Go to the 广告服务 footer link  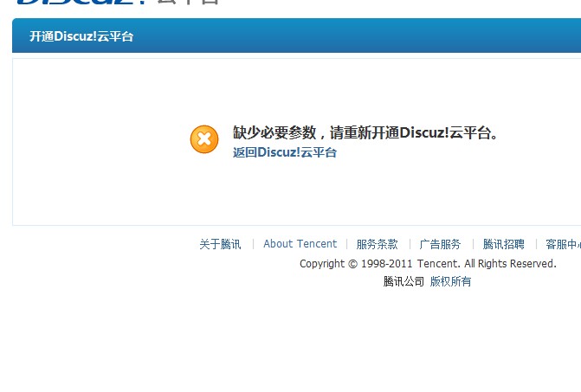click(x=440, y=244)
